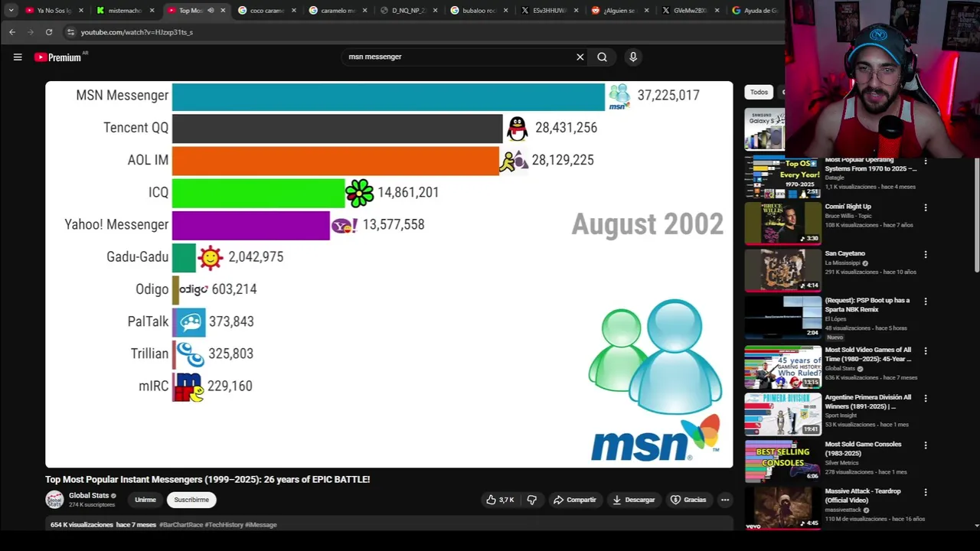Switch to the 'coco carame' Google tab
This screenshot has width=980, height=551.
(266, 11)
